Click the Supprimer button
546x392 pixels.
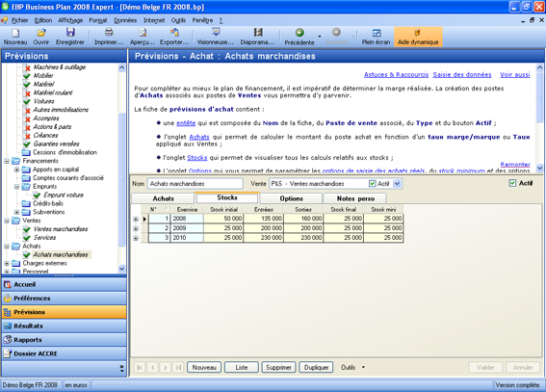click(278, 367)
